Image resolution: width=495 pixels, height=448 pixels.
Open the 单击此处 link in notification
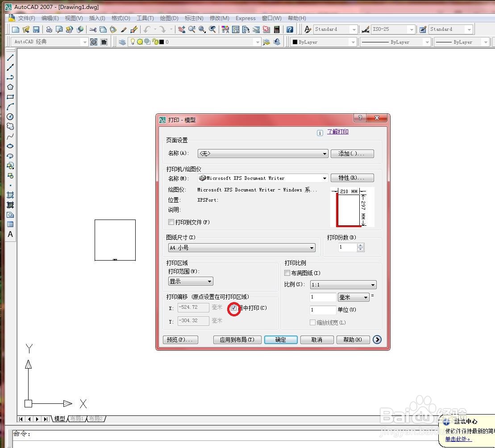click(x=458, y=439)
